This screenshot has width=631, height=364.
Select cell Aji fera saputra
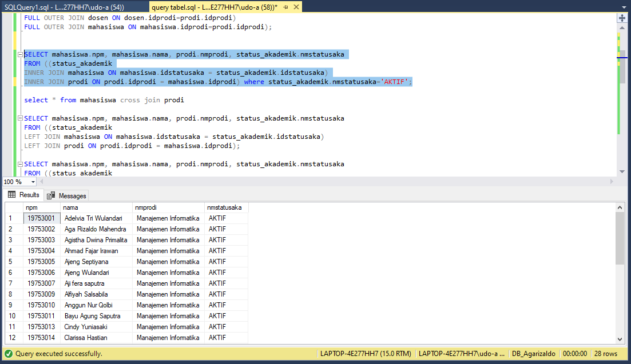coord(97,283)
